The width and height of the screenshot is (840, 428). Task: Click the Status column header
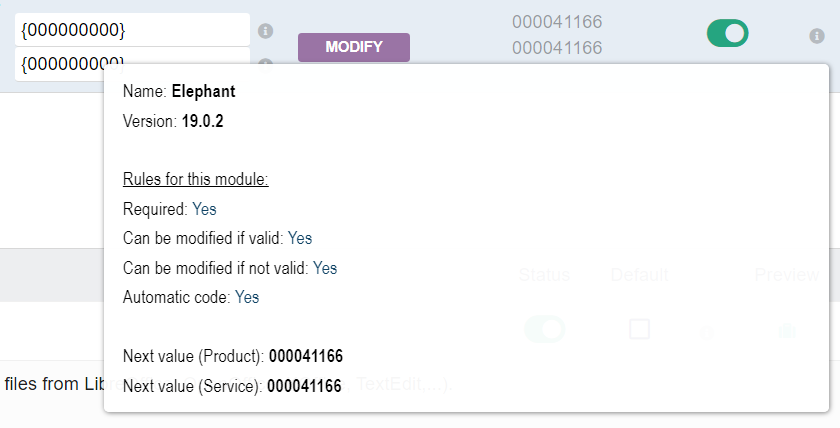click(x=544, y=276)
